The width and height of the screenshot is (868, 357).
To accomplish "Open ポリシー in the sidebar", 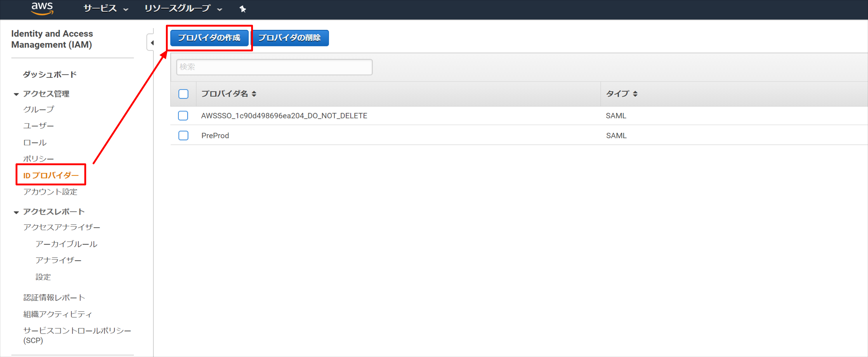I will tap(38, 159).
